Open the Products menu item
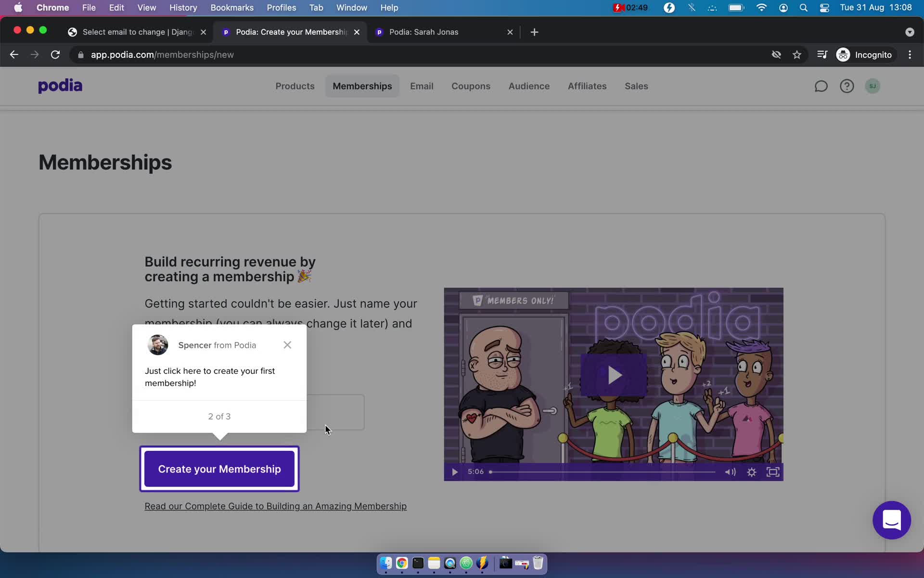 (294, 85)
